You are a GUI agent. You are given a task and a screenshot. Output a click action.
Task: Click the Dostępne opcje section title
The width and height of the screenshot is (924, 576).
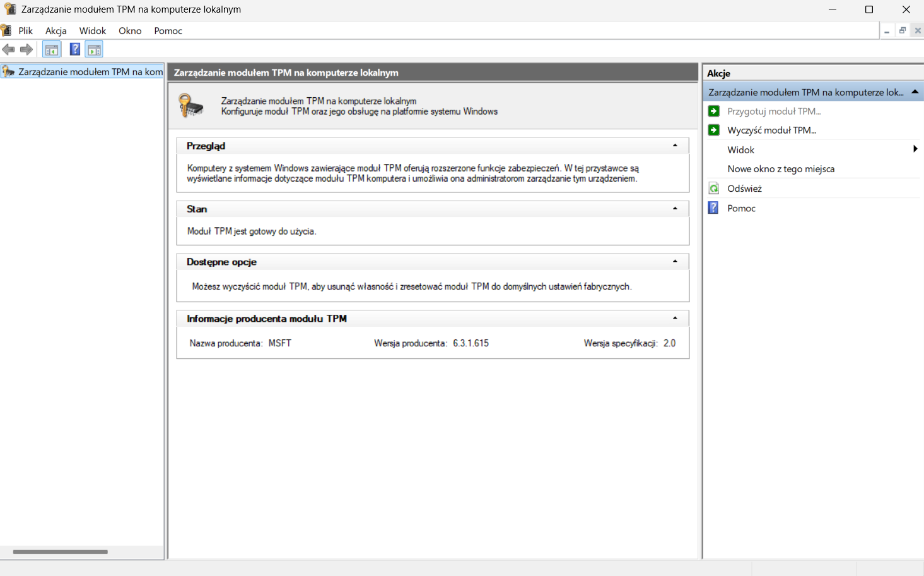coord(221,262)
